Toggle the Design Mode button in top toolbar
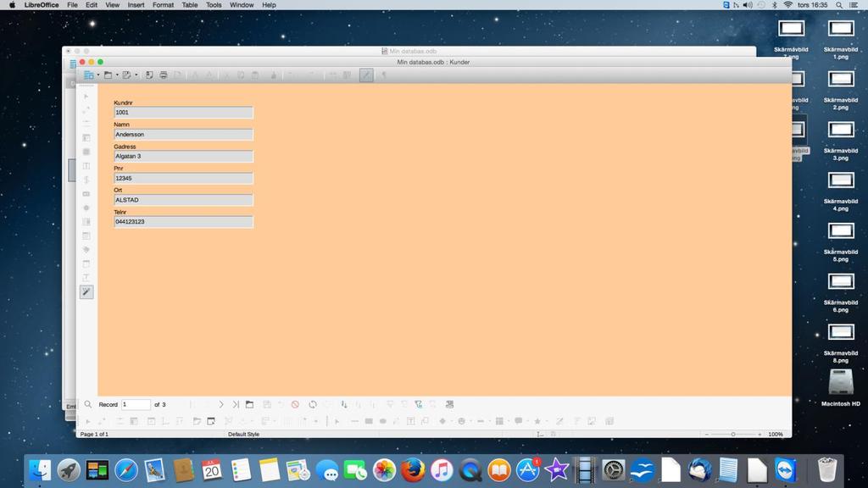The width and height of the screenshot is (868, 488). (366, 75)
